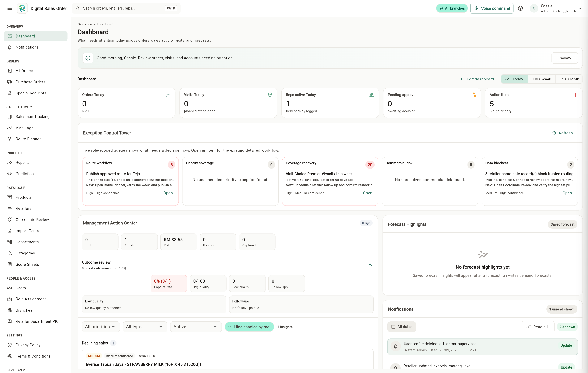Image resolution: width=588 pixels, height=373 pixels.
Task: Click Edit dashboard
Action: click(477, 79)
